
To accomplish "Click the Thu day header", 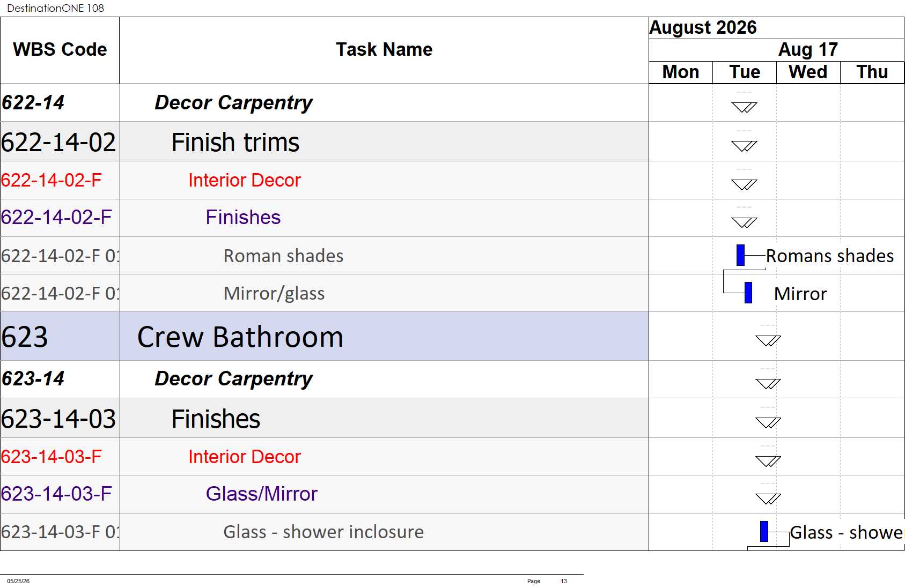I will coord(872,72).
